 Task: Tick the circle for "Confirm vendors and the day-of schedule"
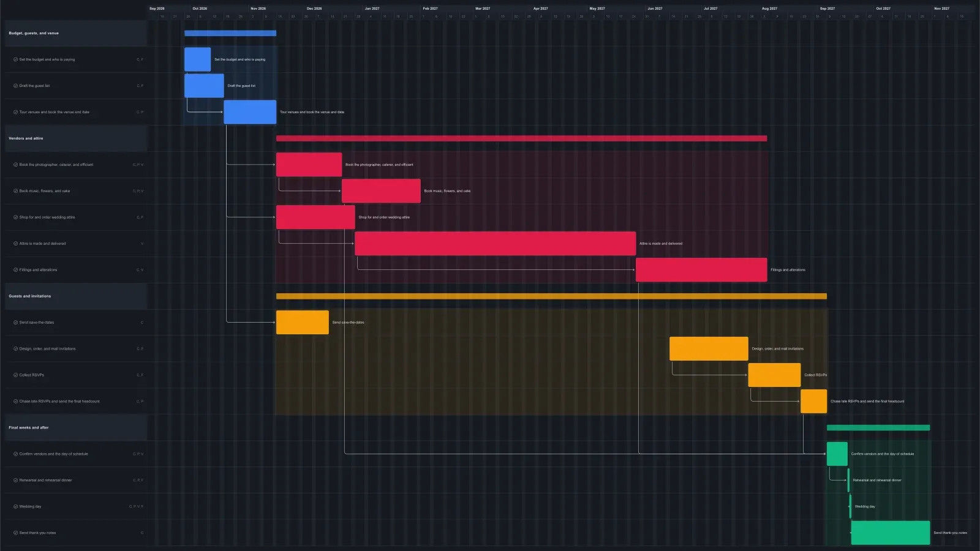click(x=15, y=454)
